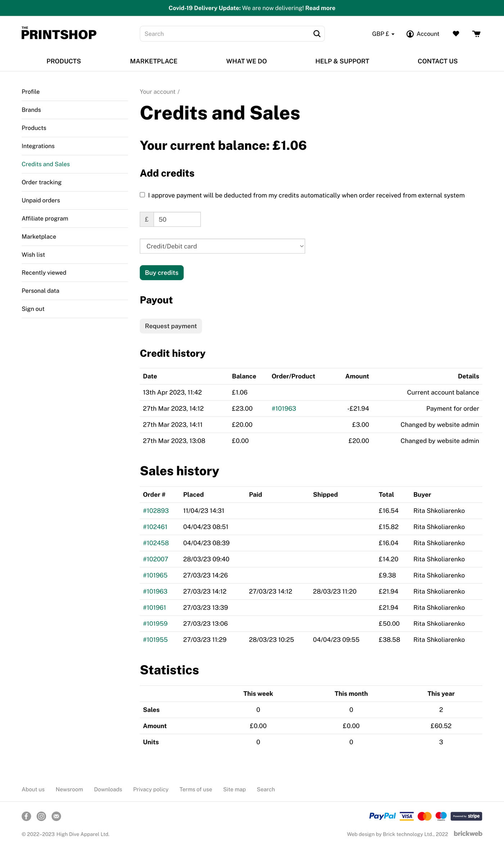Open the wishlist heart icon

tap(456, 34)
